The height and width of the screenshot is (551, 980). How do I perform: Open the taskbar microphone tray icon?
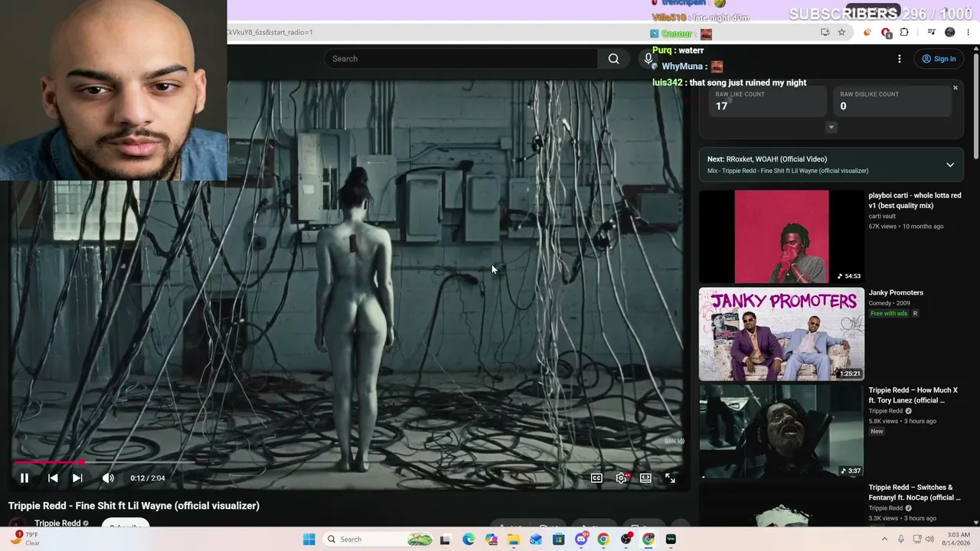click(x=901, y=540)
